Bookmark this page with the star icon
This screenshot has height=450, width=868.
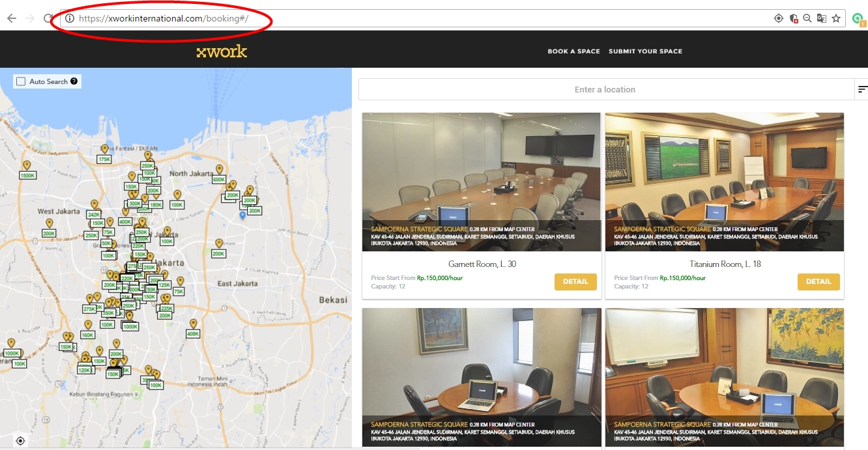(836, 18)
